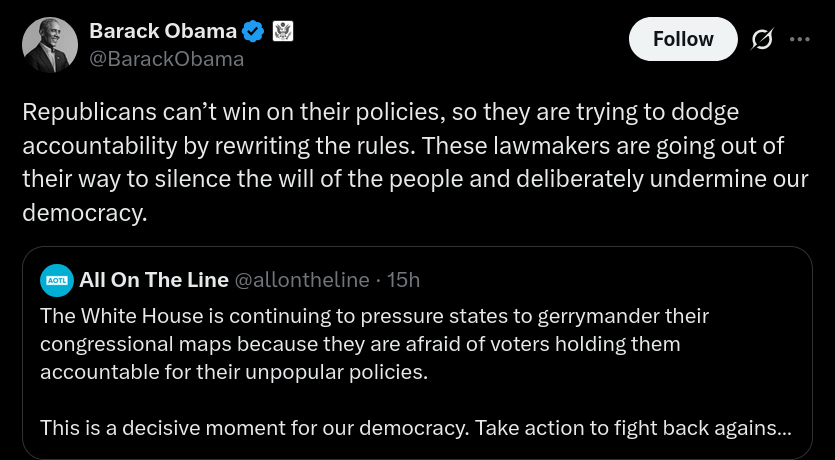Viewport: 835px width, 460px height.
Task: Click the @allontheline handle
Action: tap(301, 280)
